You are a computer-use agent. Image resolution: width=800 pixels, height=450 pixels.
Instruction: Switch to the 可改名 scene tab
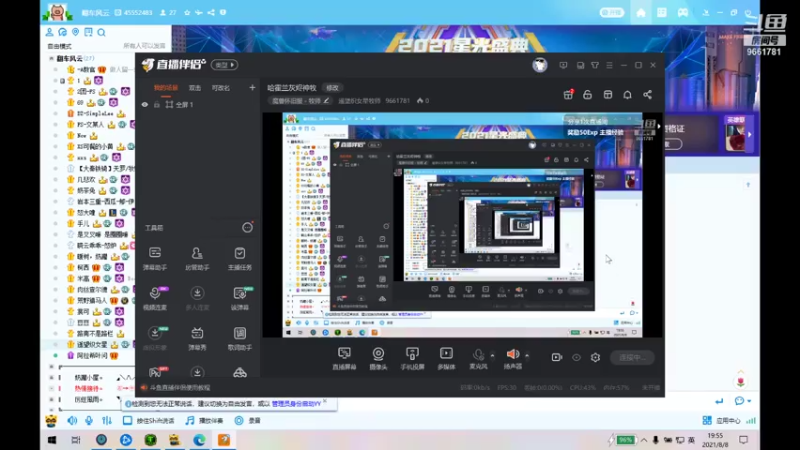221,88
